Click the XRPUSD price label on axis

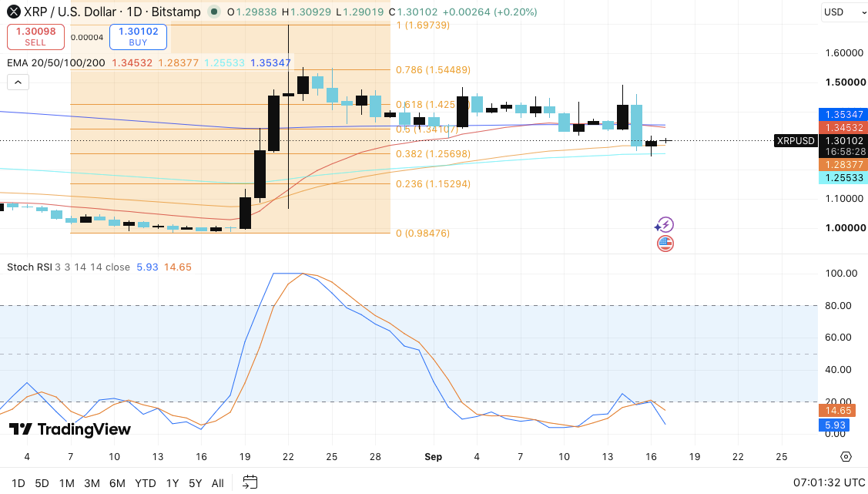(x=796, y=141)
